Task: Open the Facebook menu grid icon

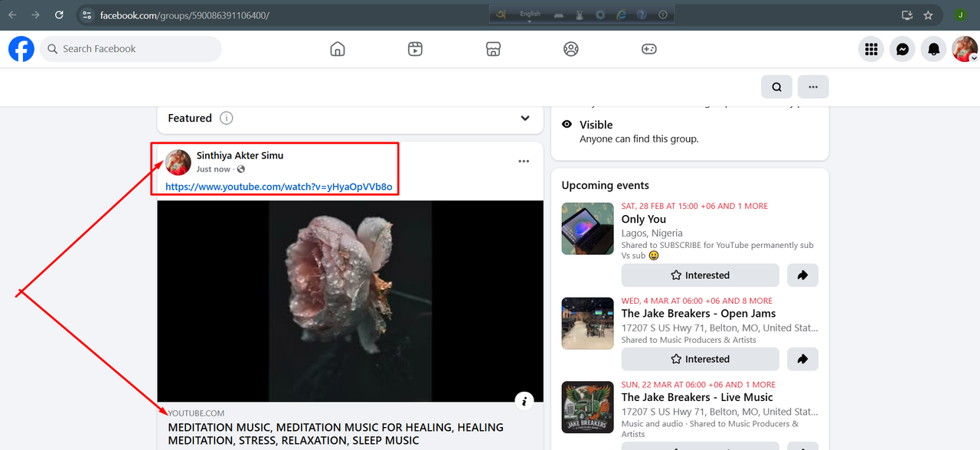Action: click(871, 49)
